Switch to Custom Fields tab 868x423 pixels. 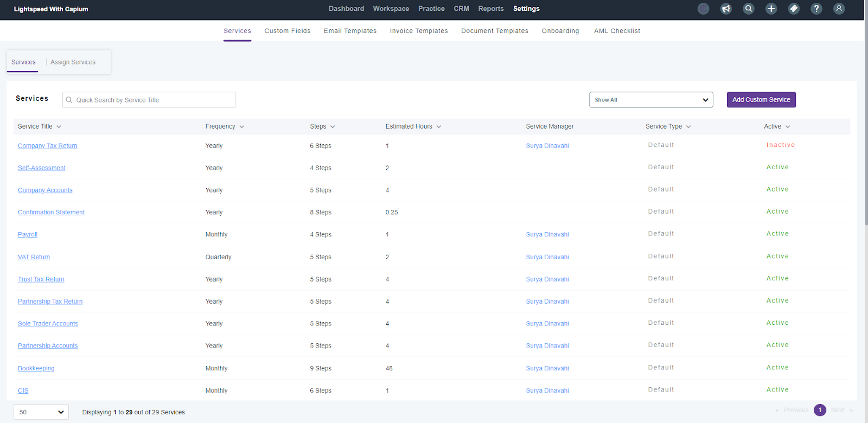coord(288,31)
